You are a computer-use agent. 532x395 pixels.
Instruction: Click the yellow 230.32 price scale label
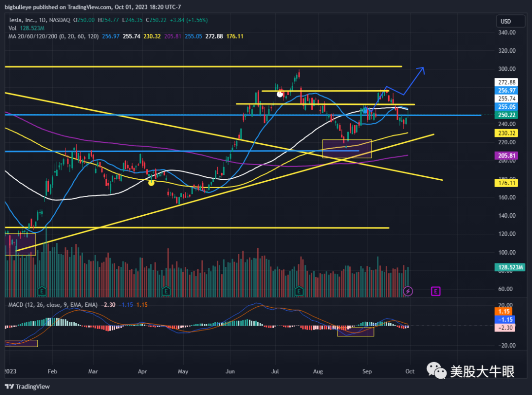click(x=506, y=133)
